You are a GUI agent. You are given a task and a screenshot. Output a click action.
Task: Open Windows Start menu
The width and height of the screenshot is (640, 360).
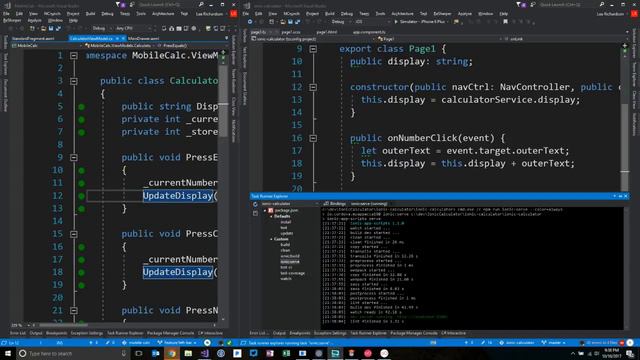(x=8, y=353)
